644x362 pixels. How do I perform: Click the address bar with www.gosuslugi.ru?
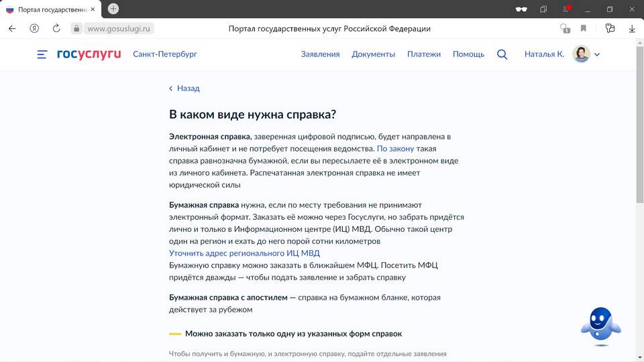120,29
